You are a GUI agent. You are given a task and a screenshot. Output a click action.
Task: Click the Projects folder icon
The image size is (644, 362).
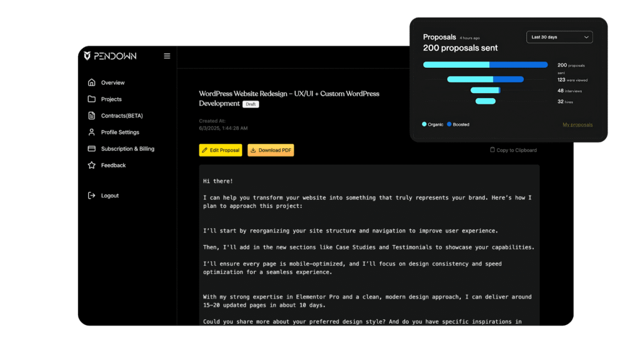pos(92,99)
